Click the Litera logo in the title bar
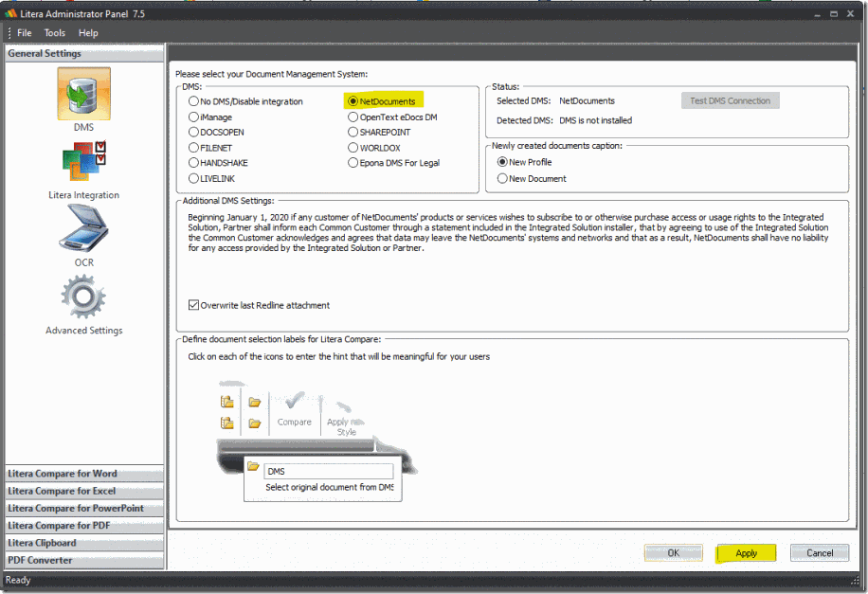Image resolution: width=868 pixels, height=594 pixels. point(10,13)
